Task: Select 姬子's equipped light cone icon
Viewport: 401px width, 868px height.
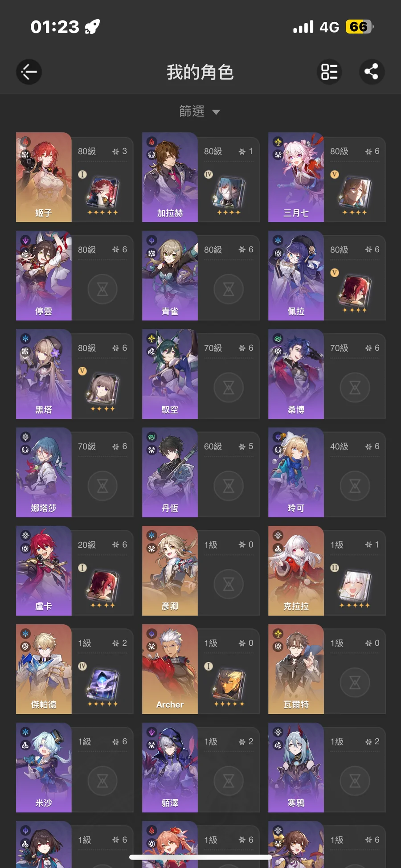Action: (x=103, y=193)
